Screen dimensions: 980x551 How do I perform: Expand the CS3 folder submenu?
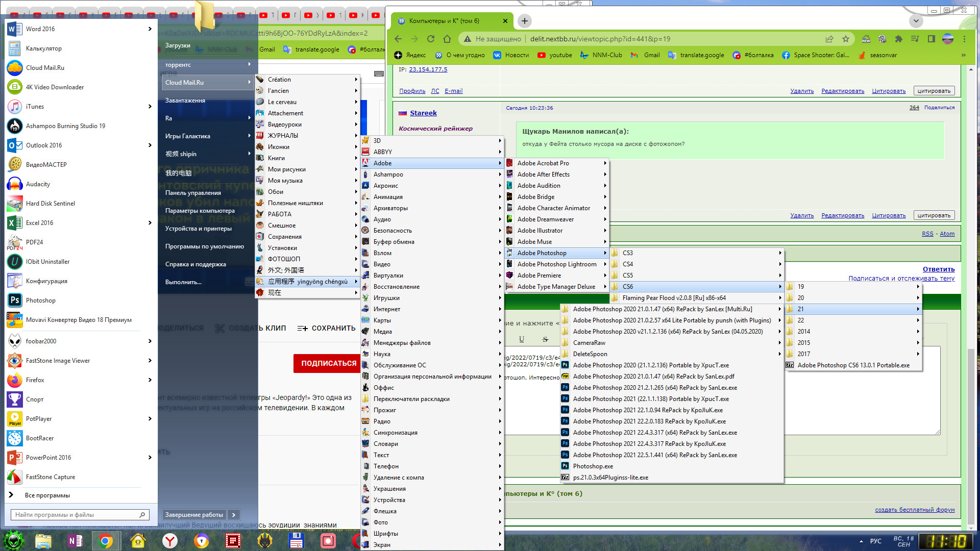tap(697, 253)
